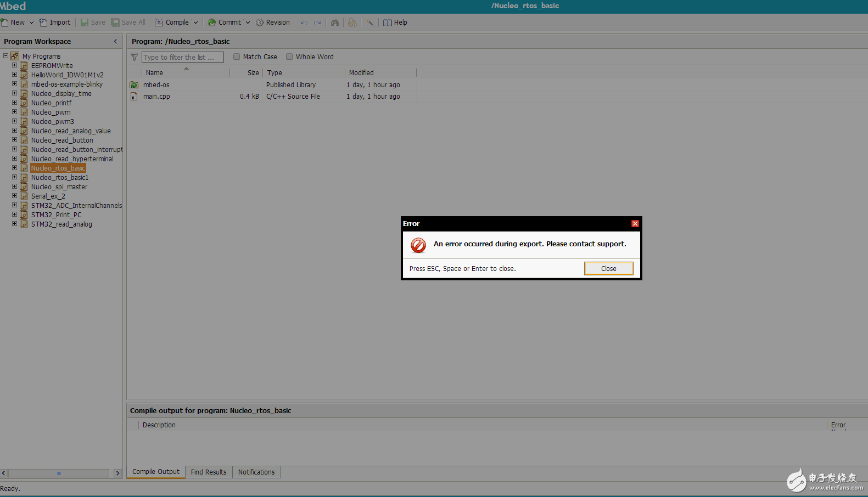
Task: Click the Nucleo_display_time program icon
Action: tap(24, 94)
